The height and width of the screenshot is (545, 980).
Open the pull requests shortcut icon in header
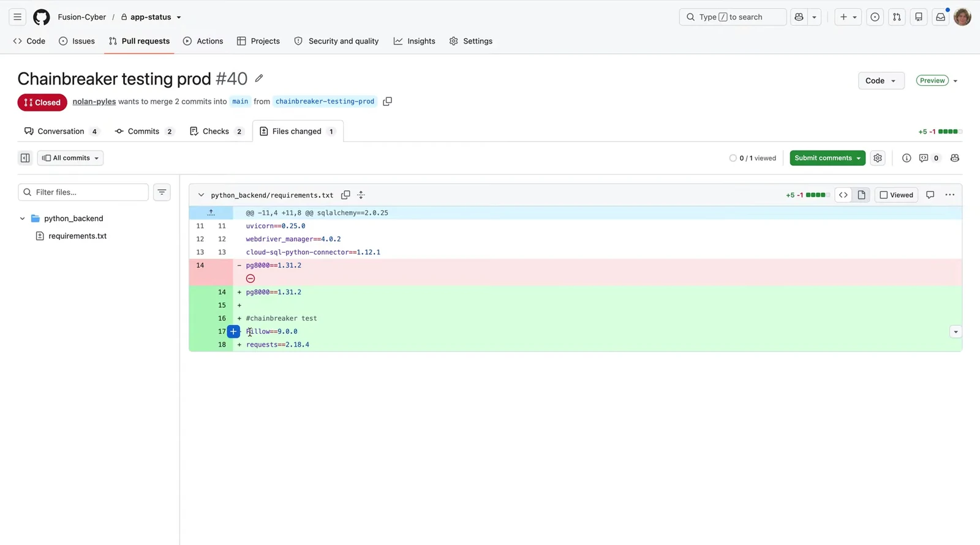pos(897,17)
